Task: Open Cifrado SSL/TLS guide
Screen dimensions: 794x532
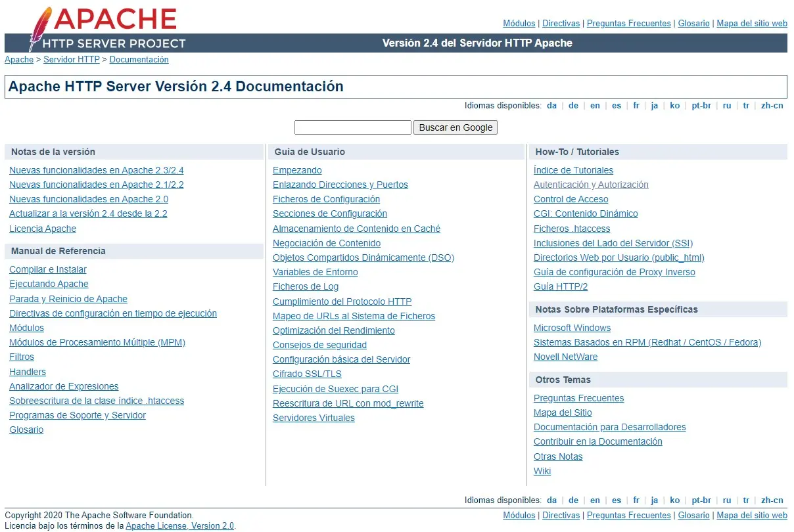Action: click(307, 374)
